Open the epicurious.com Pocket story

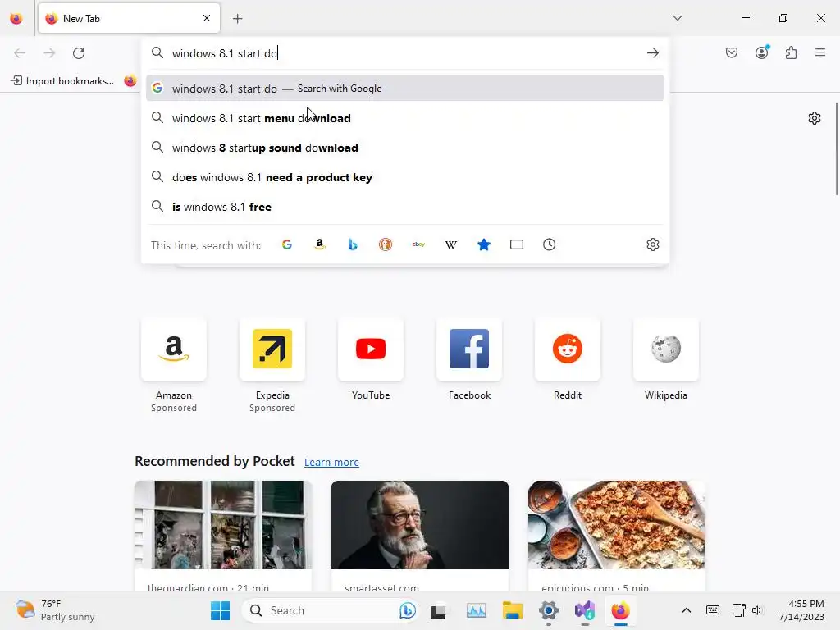[x=617, y=536]
